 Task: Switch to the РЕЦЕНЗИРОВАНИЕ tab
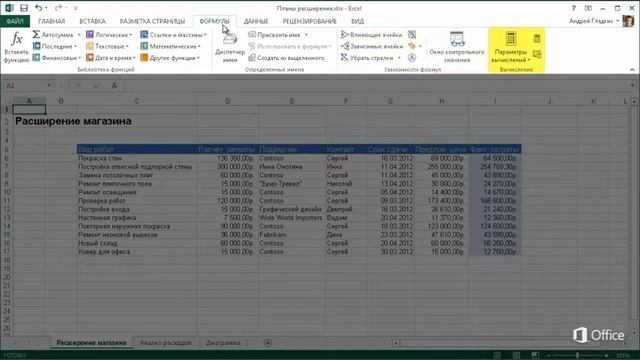pyautogui.click(x=309, y=21)
